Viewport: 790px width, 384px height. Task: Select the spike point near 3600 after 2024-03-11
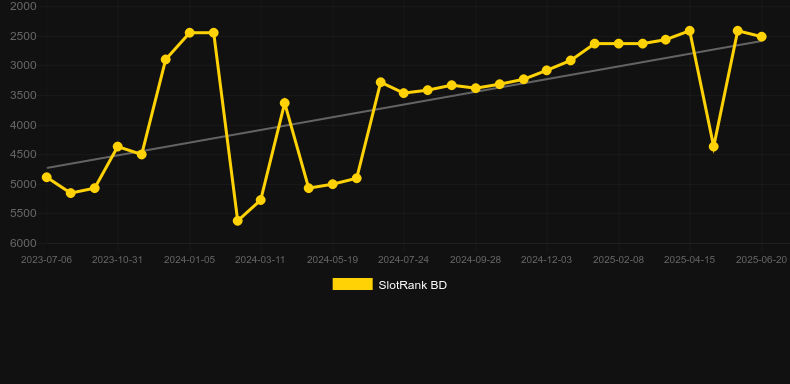[x=285, y=103]
